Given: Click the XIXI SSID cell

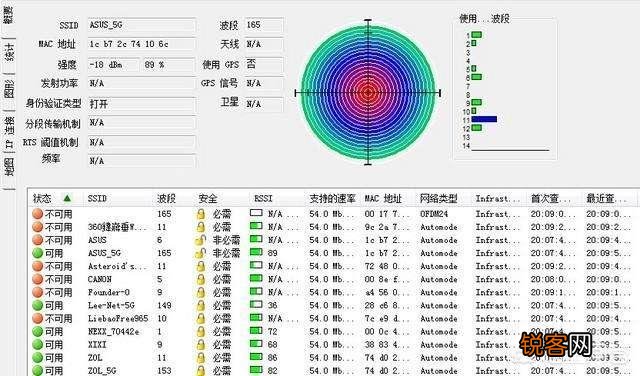Looking at the screenshot, I should point(97,345).
